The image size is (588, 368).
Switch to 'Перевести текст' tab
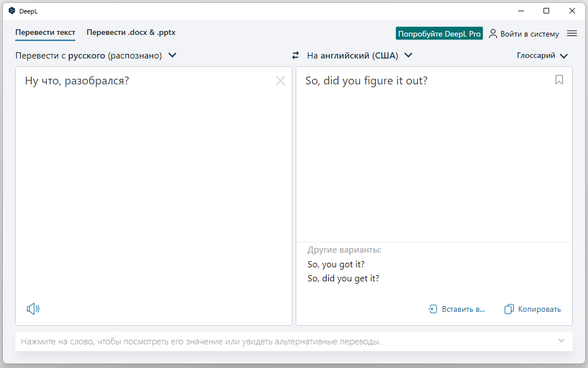tap(46, 32)
